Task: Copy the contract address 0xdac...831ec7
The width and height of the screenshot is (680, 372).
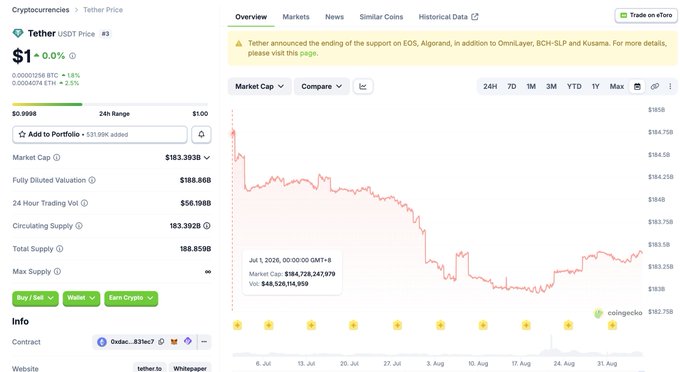Action: pos(161,342)
